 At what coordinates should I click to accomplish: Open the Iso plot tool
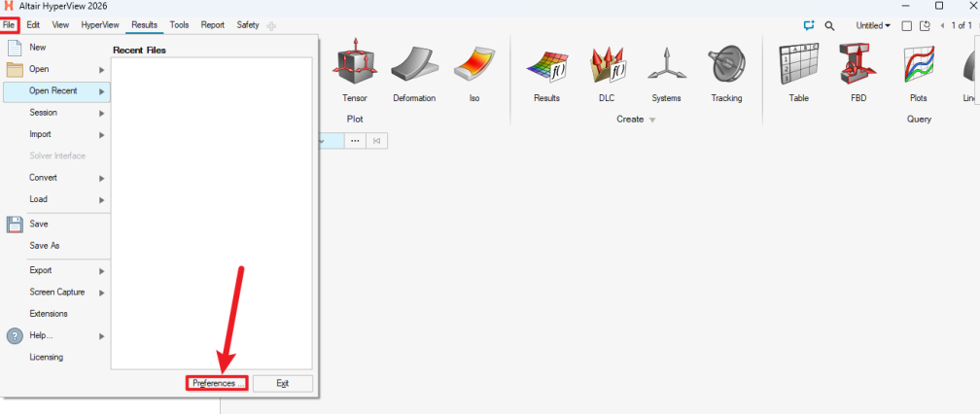pyautogui.click(x=474, y=66)
